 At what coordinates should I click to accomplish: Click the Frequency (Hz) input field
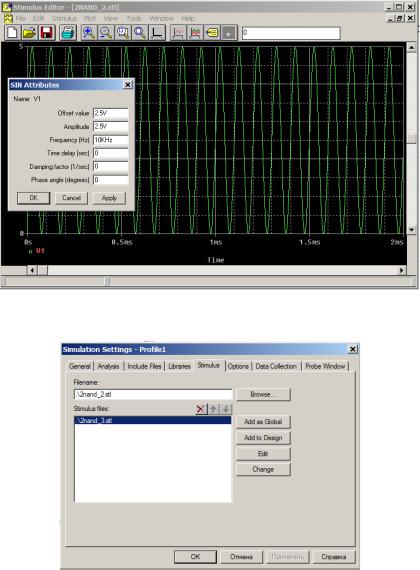pyautogui.click(x=111, y=140)
